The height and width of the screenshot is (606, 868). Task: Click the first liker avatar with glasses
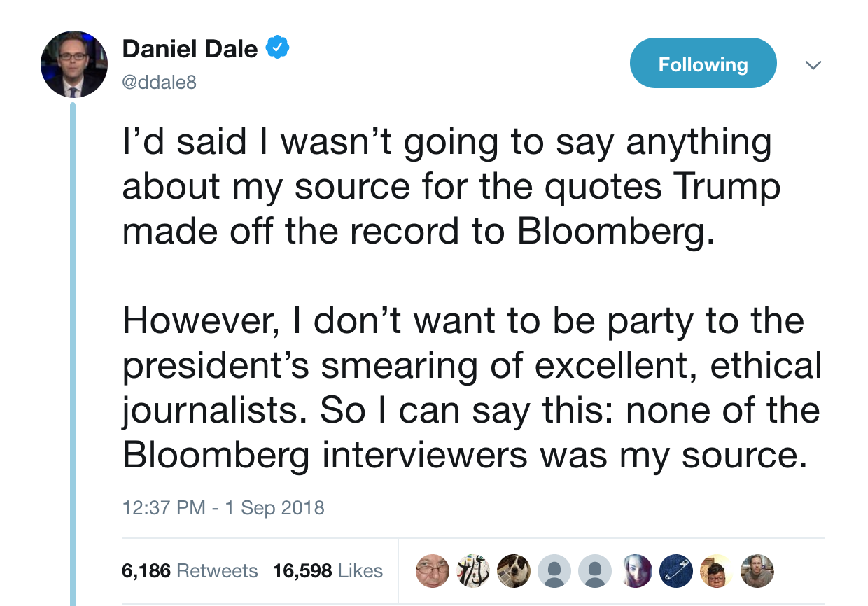433,571
